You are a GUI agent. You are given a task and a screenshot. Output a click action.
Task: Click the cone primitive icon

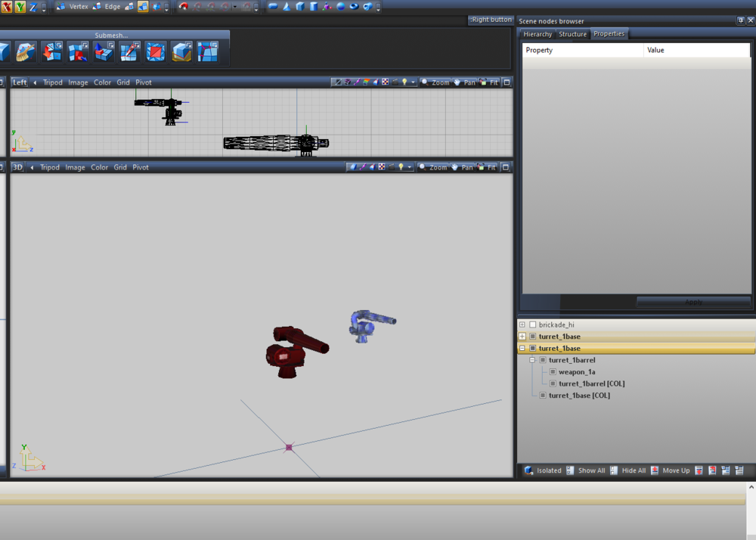[x=287, y=7]
